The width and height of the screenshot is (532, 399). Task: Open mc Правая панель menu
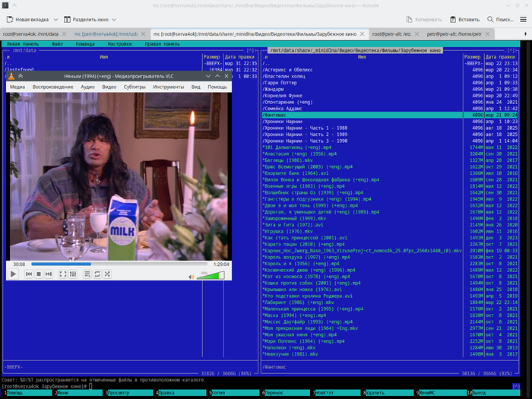tap(162, 44)
